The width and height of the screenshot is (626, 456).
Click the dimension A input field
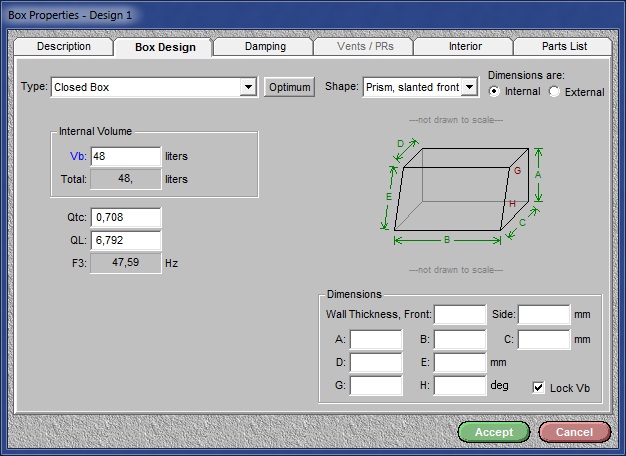click(376, 339)
